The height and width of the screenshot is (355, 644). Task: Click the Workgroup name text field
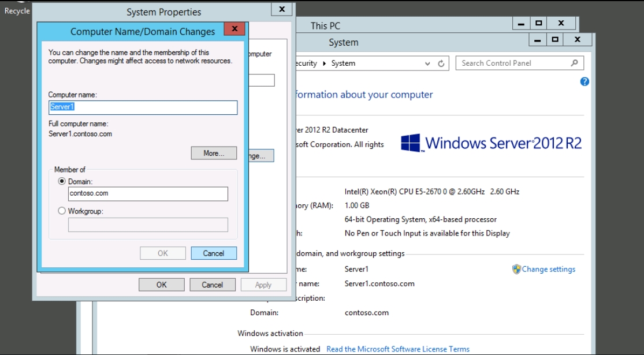coord(148,225)
